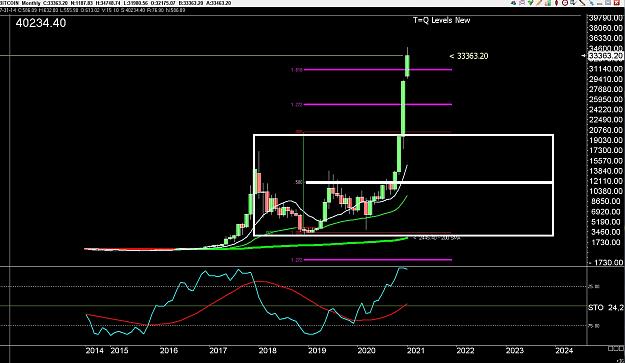The image size is (625, 363).
Task: Select the thick white 50% midline
Action: pyautogui.click(x=430, y=182)
